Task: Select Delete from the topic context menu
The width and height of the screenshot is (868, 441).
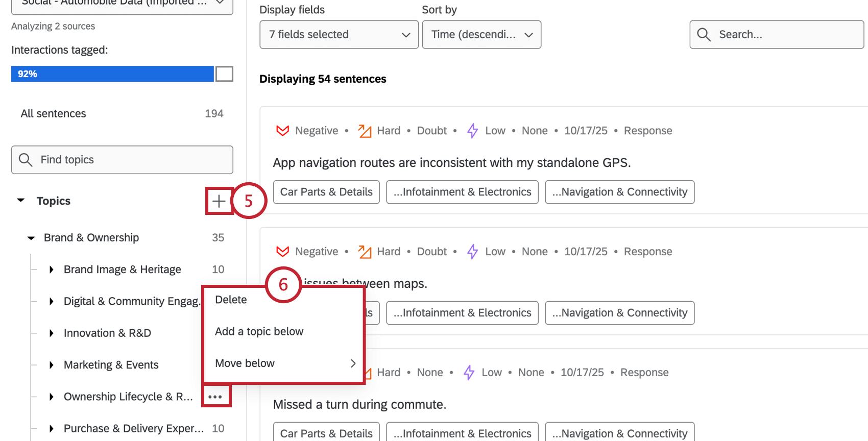Action: 231,299
